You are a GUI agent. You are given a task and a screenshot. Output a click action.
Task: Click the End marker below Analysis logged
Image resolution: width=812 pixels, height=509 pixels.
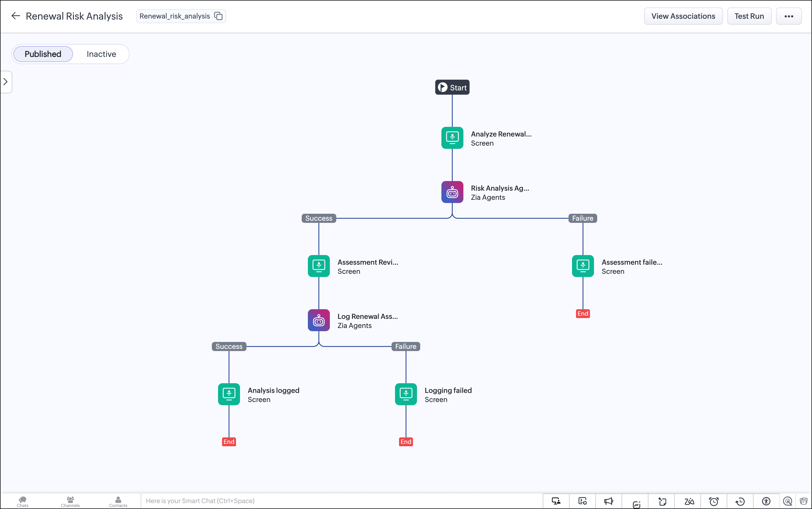[x=229, y=442]
